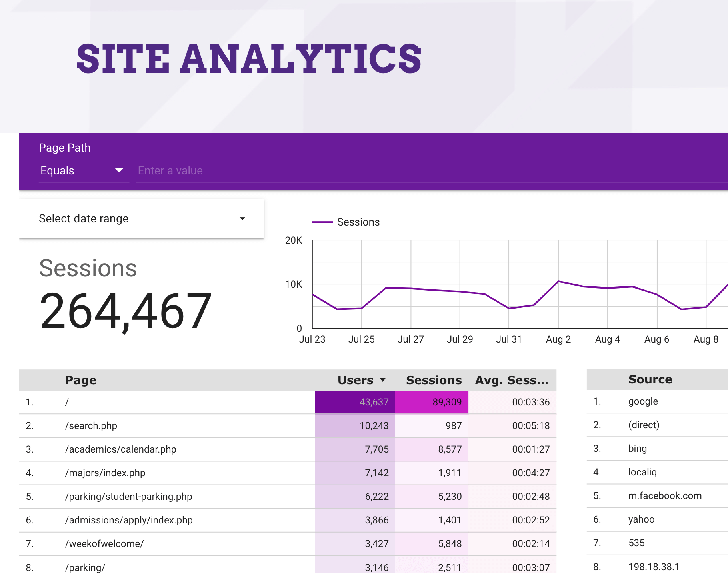The height and width of the screenshot is (573, 728).
Task: Click the /weekofwelcome/ page row
Action: (x=104, y=543)
